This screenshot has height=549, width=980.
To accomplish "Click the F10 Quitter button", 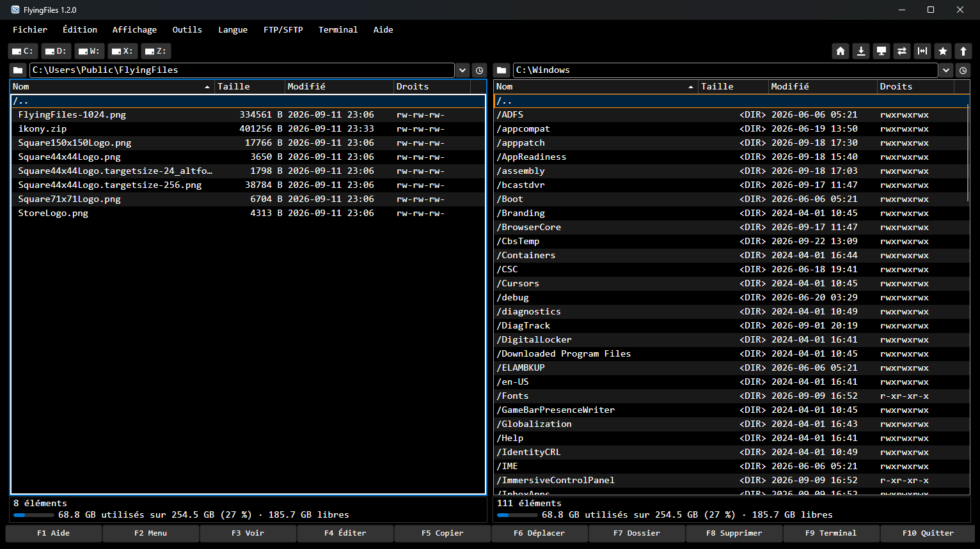I will coord(928,533).
